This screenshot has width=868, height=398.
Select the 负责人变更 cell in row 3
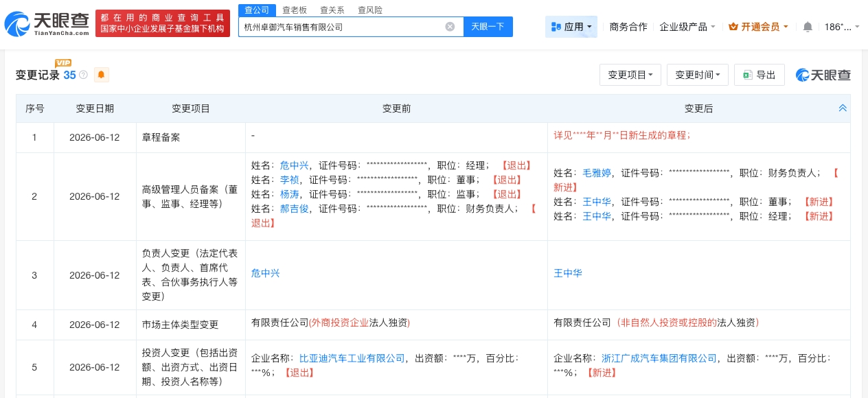click(x=190, y=275)
